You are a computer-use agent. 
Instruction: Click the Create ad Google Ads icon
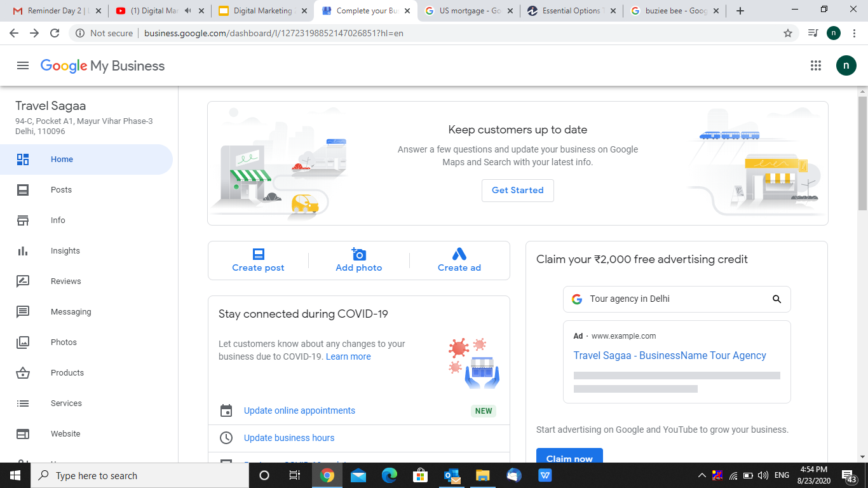(x=459, y=254)
